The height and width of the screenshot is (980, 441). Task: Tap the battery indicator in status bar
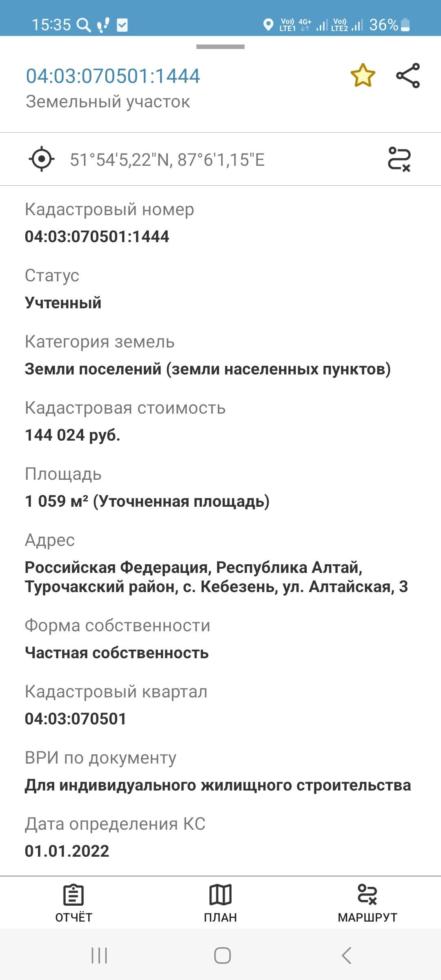tap(405, 25)
